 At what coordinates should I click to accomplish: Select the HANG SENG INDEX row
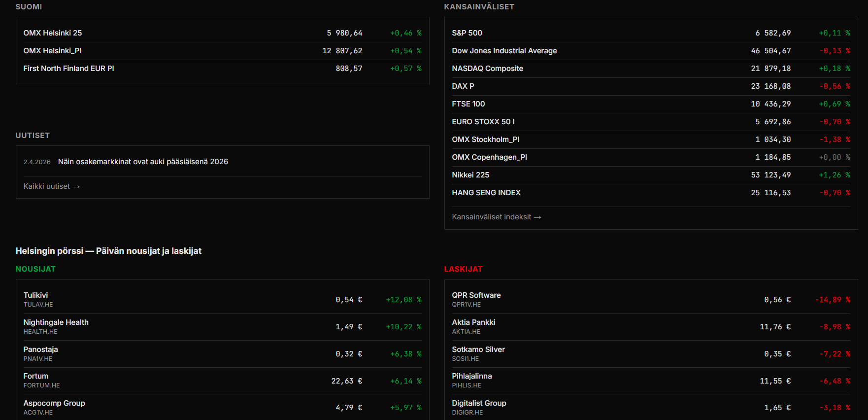coord(651,193)
